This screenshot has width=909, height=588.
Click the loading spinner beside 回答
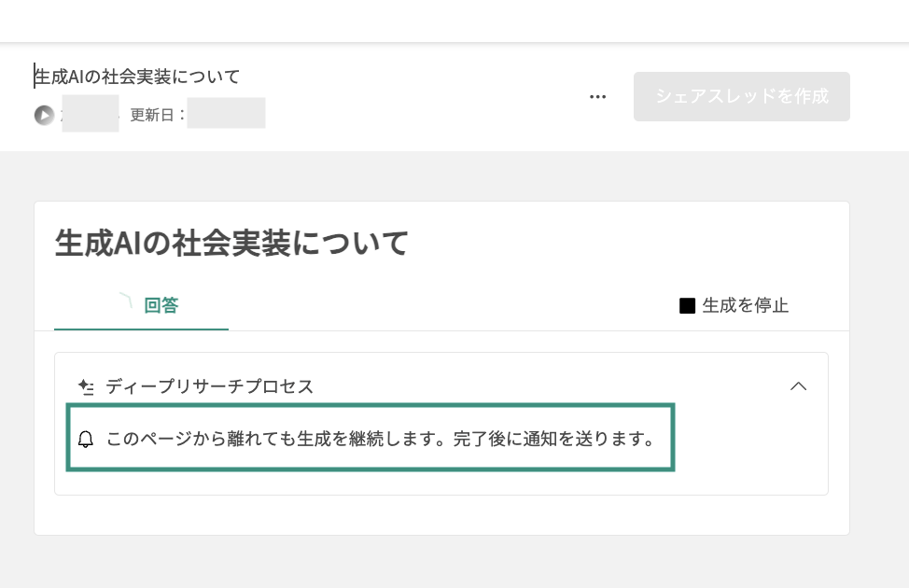[126, 300]
